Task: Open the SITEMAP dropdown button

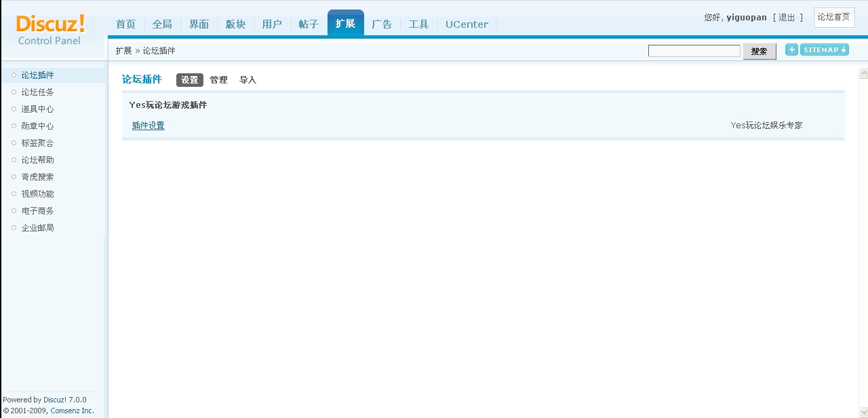Action: pos(825,50)
